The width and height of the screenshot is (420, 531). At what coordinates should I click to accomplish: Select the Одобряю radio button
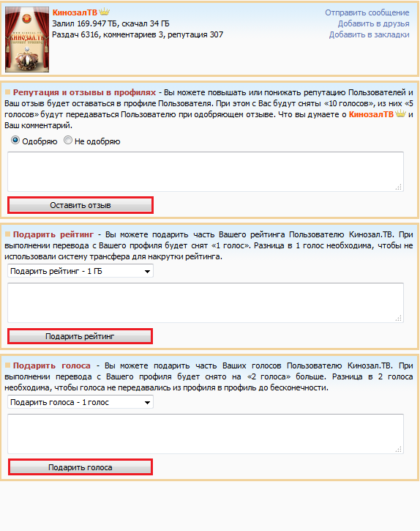15,140
